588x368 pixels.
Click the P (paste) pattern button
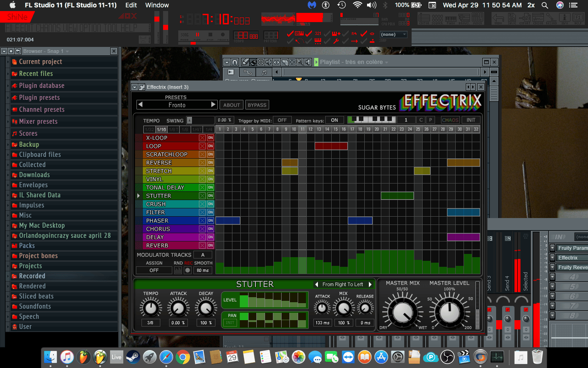pos(430,120)
